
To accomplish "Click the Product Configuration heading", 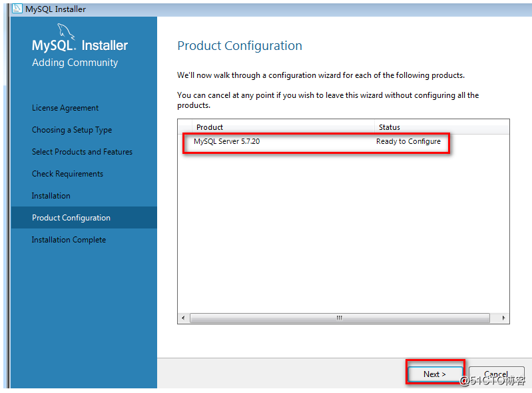I will point(240,46).
